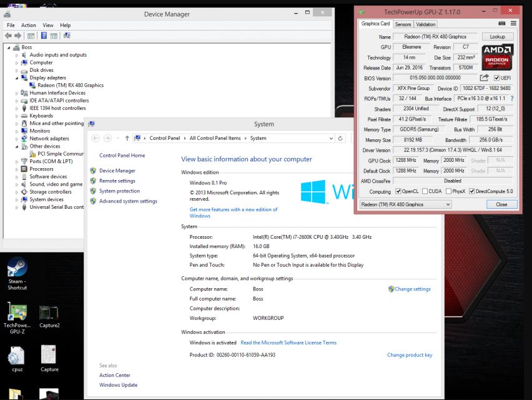Screen dimensions: 532x400
Task: Open the GPU selection dropdown in GPU-Z
Action: [405, 204]
